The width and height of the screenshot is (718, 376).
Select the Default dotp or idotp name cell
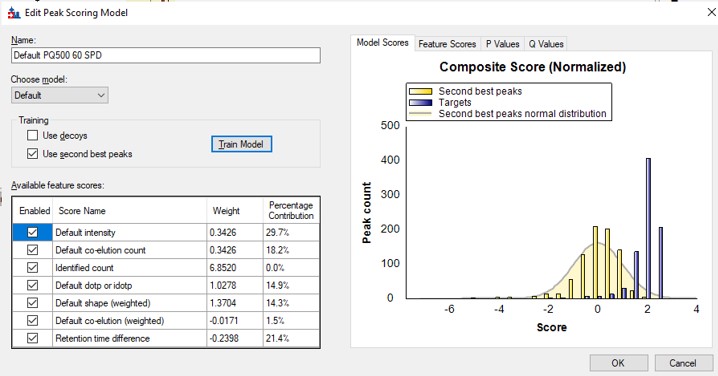130,285
